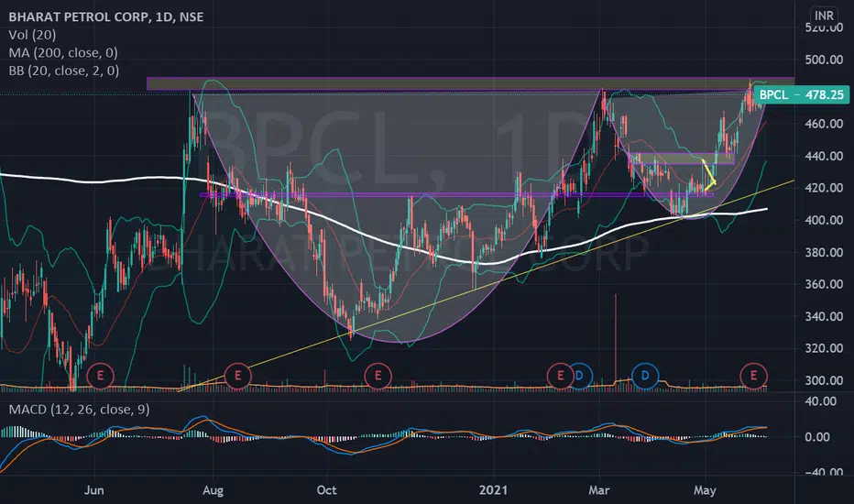Click the Aug label on the time axis
This screenshot has width=854, height=504.
[x=213, y=490]
